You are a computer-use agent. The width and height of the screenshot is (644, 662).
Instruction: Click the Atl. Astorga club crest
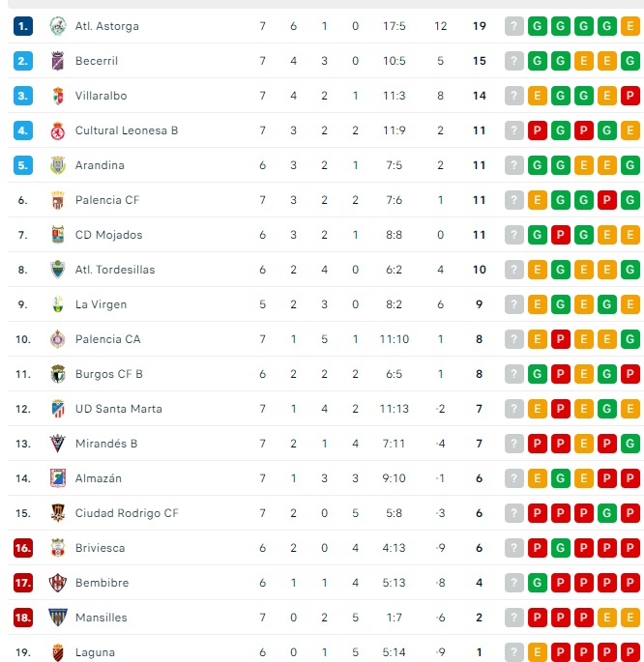[57, 26]
